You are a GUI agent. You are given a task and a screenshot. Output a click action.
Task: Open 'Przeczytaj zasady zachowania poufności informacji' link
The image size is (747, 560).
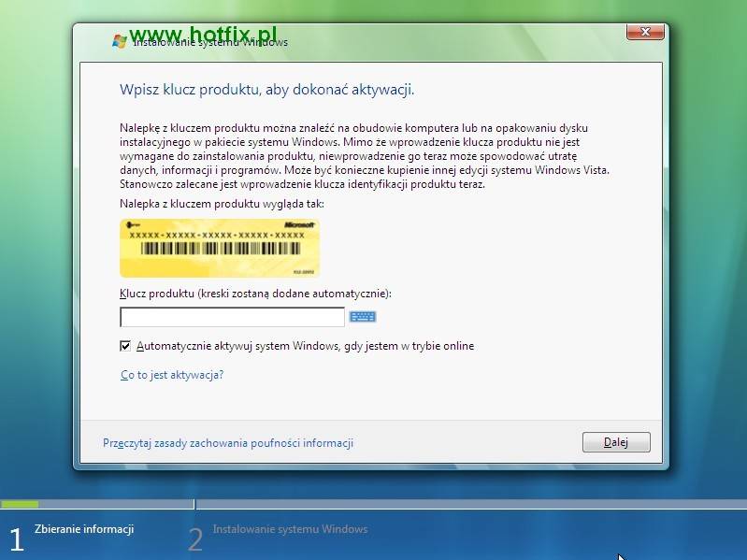228,443
